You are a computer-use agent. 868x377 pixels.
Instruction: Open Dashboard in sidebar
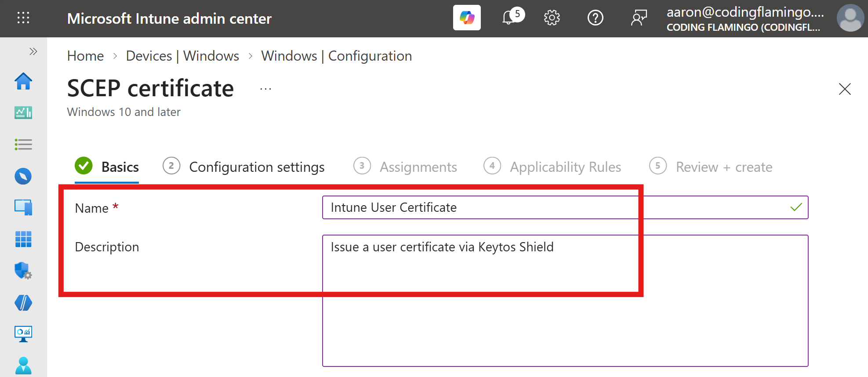click(x=23, y=113)
